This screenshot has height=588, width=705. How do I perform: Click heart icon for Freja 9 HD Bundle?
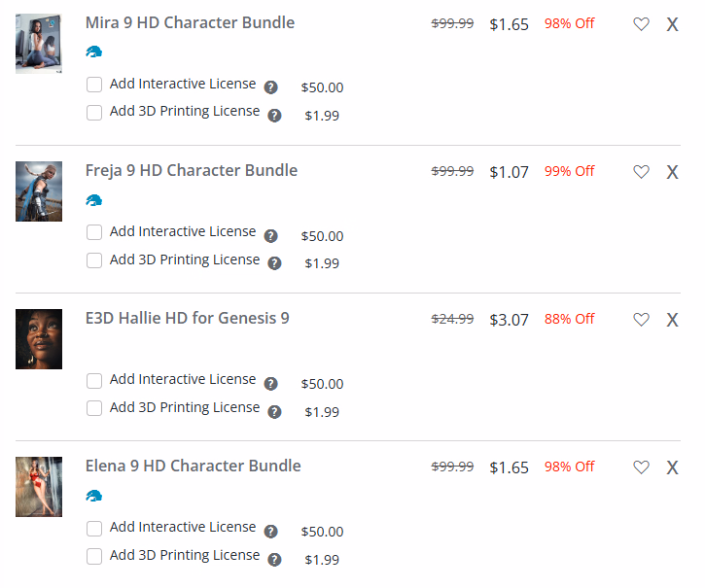(x=641, y=172)
